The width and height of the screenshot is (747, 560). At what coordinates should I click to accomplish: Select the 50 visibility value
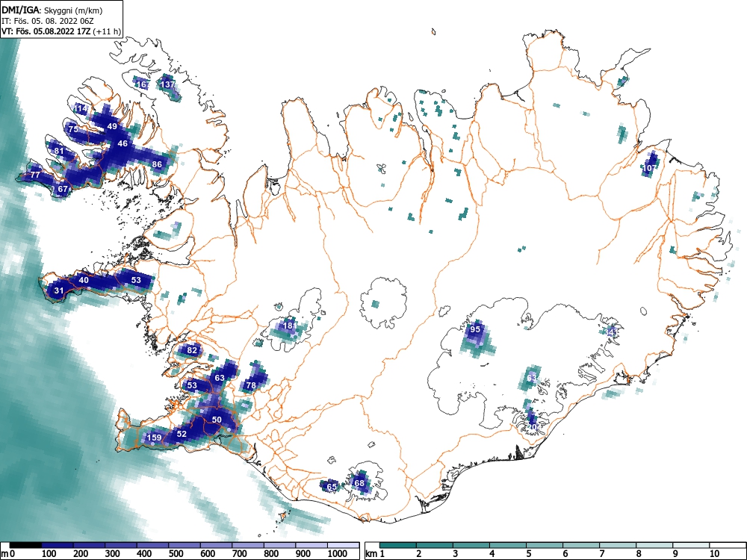click(x=217, y=420)
